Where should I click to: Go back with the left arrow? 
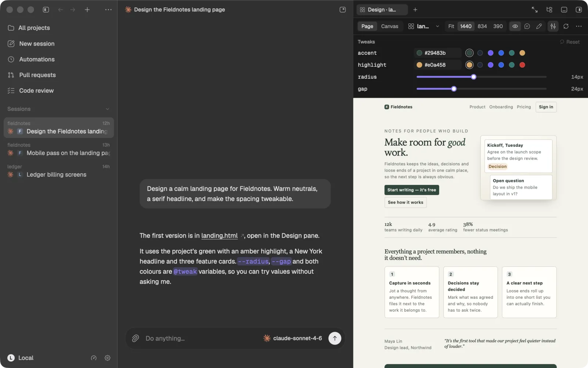pyautogui.click(x=61, y=10)
